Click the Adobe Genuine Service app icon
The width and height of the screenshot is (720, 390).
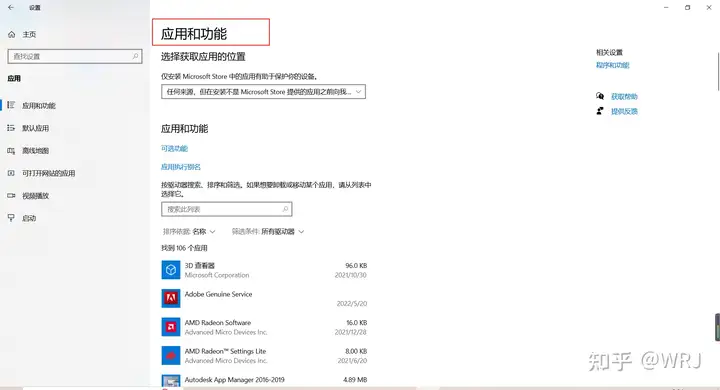(171, 298)
